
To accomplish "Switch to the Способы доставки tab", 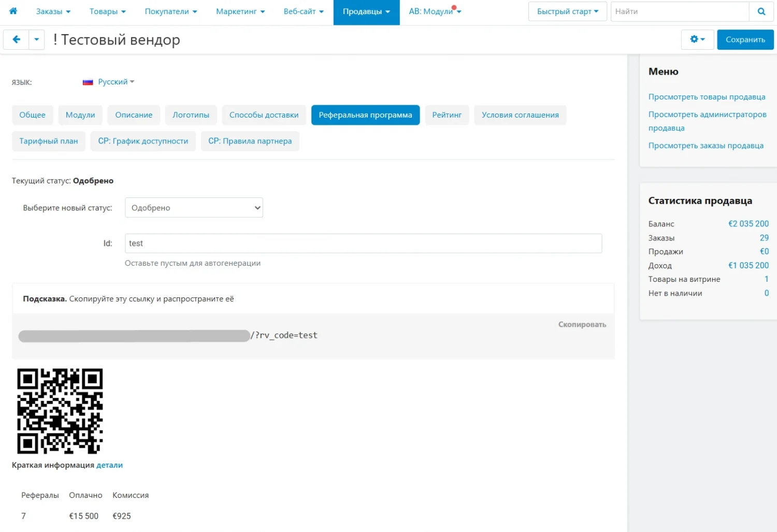I will click(264, 115).
